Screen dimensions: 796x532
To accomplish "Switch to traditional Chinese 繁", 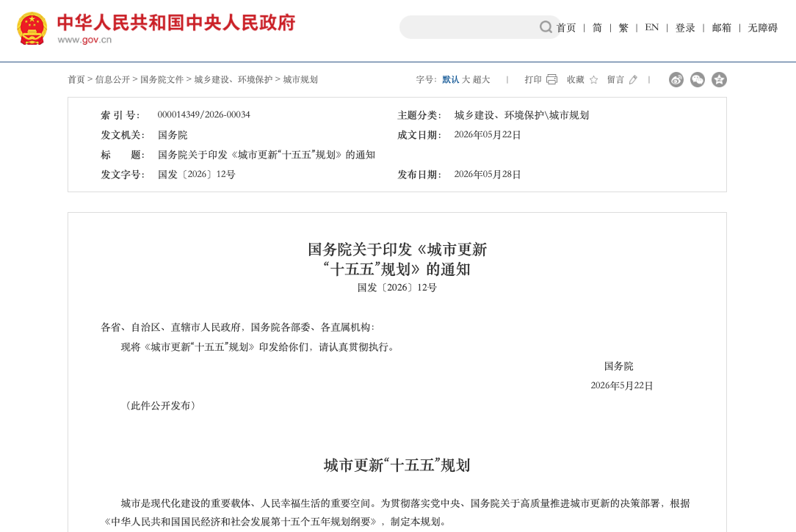I will 623,28.
